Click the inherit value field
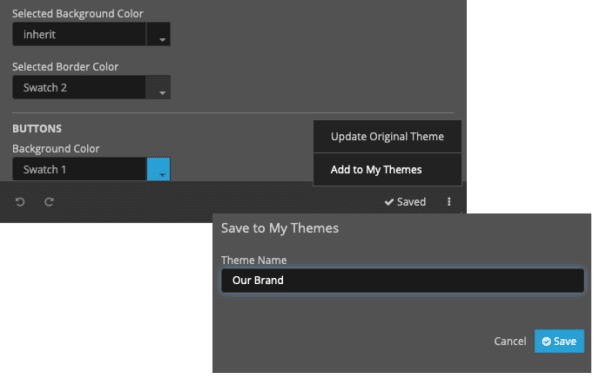Image resolution: width=600 pixels, height=386 pixels. coord(79,34)
